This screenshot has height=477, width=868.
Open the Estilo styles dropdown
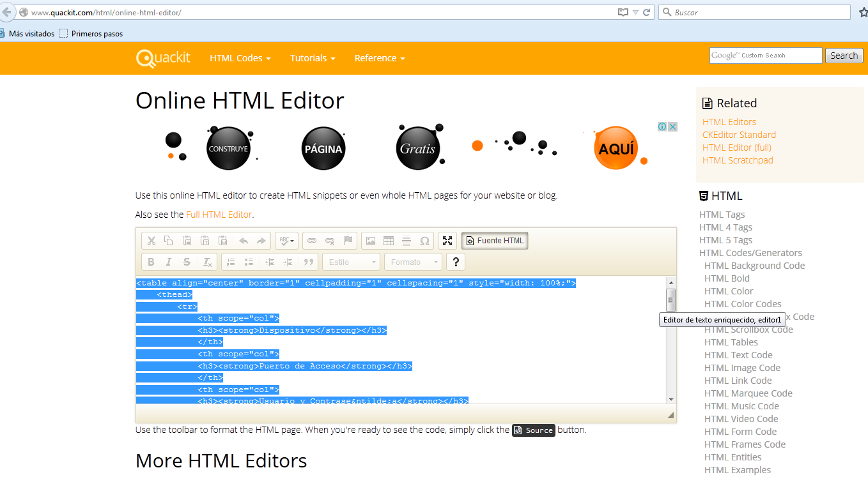click(x=351, y=262)
